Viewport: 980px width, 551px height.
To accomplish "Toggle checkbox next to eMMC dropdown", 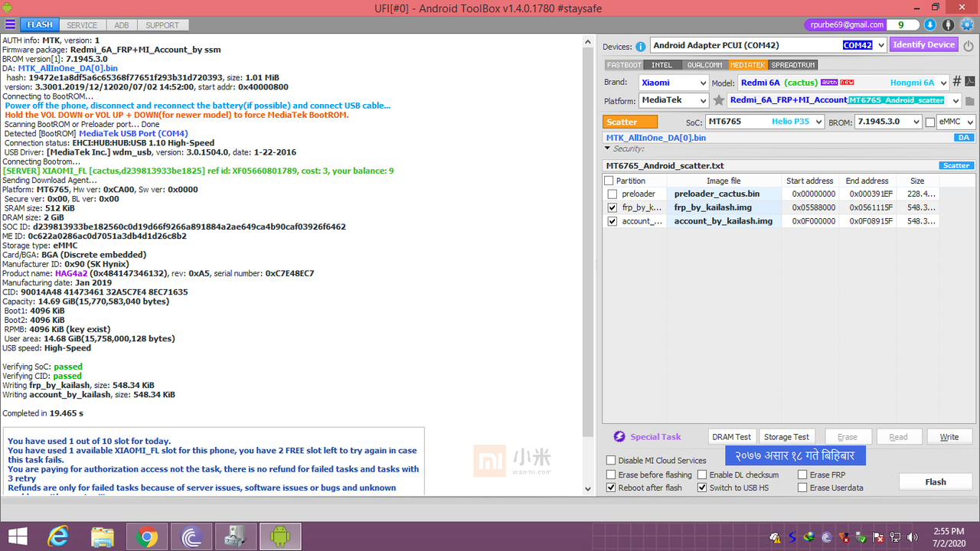I will click(930, 122).
